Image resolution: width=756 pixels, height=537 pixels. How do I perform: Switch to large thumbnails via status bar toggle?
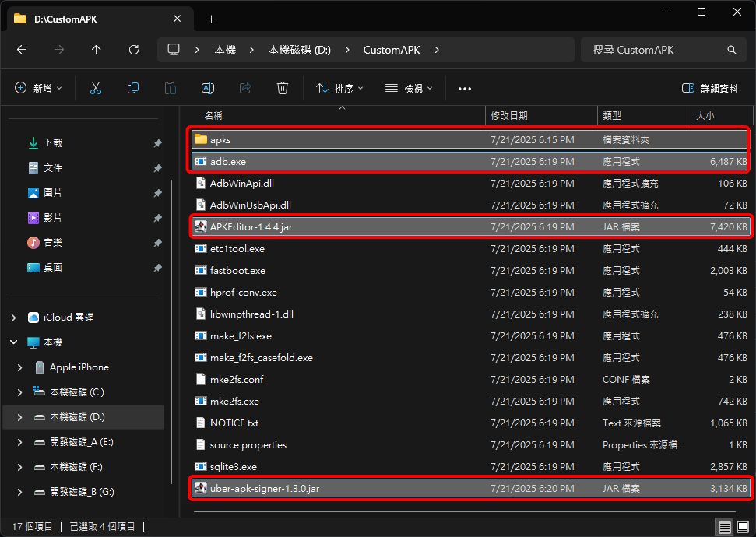click(744, 527)
